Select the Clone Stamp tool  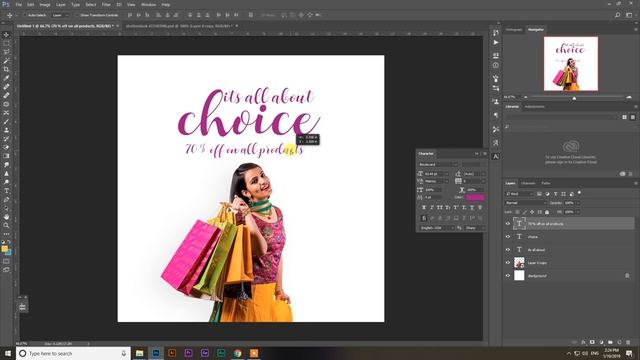coord(6,130)
